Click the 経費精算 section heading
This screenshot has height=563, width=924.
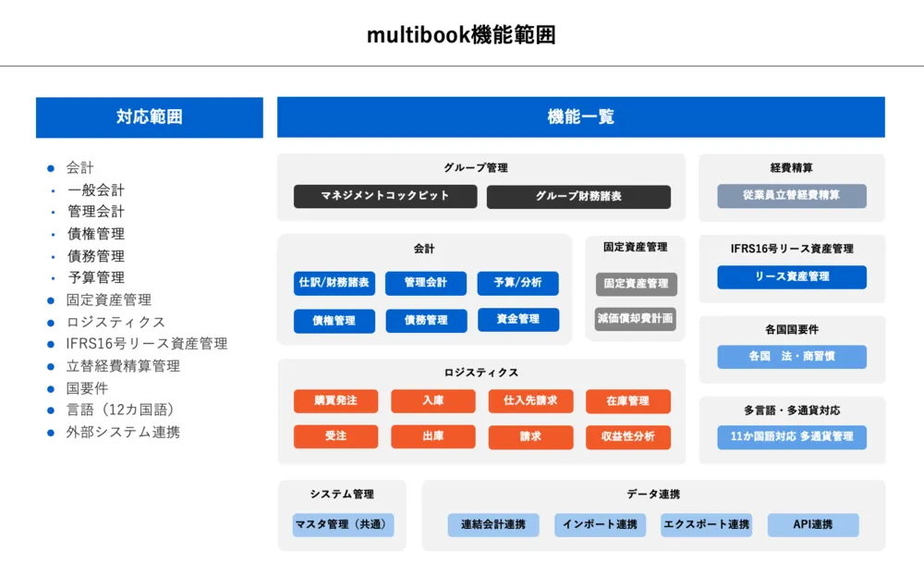click(792, 168)
